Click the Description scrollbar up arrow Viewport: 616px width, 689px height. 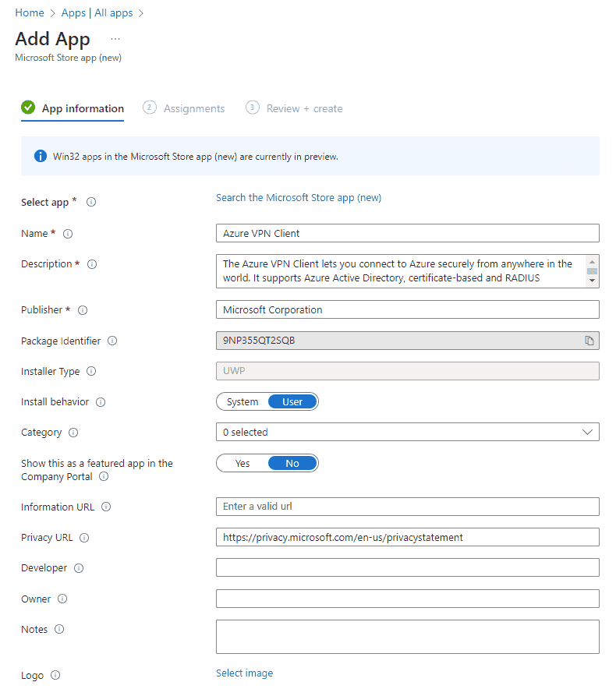(x=593, y=261)
